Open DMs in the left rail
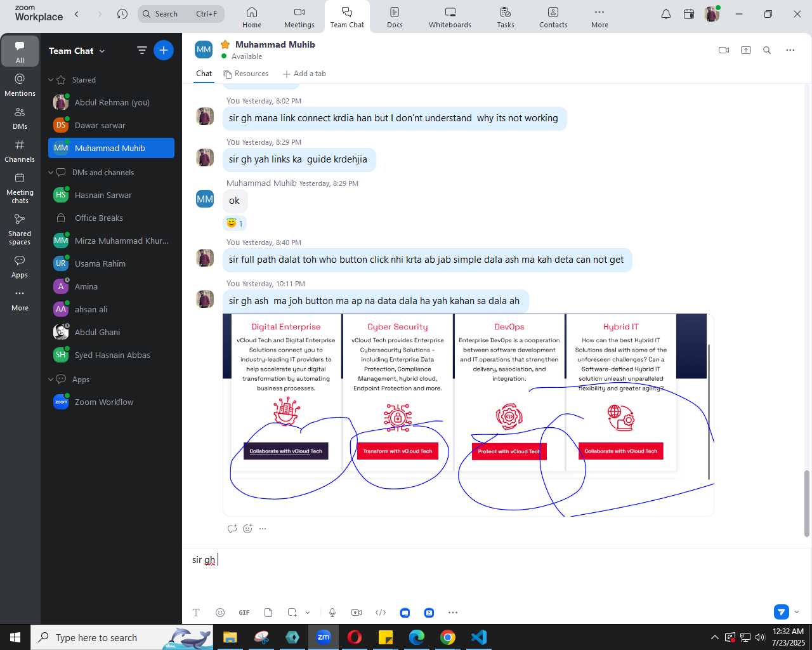This screenshot has width=812, height=650. 20,118
